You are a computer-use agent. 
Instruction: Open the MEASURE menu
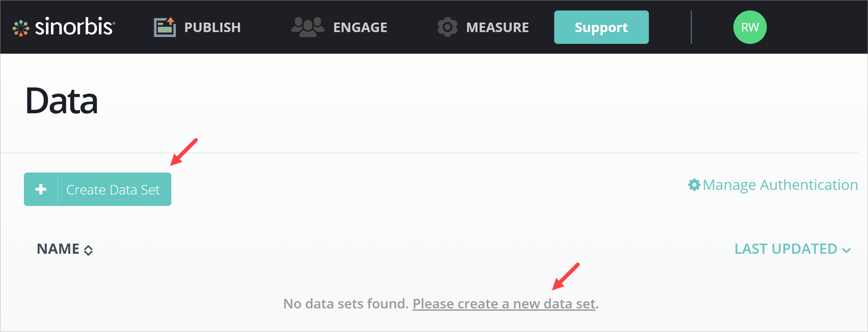click(497, 27)
